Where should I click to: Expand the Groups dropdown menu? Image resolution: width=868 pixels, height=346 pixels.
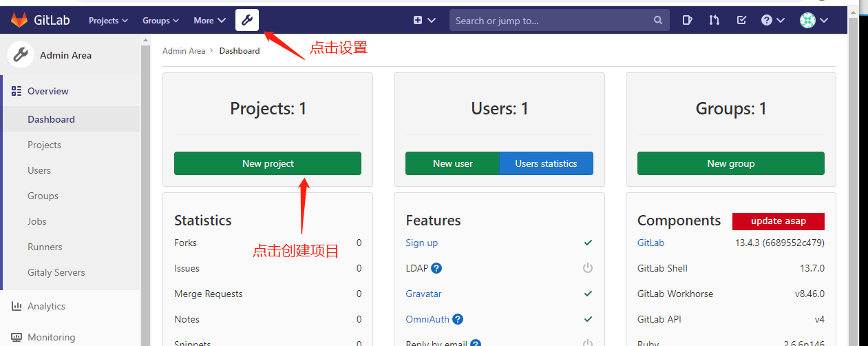(160, 21)
